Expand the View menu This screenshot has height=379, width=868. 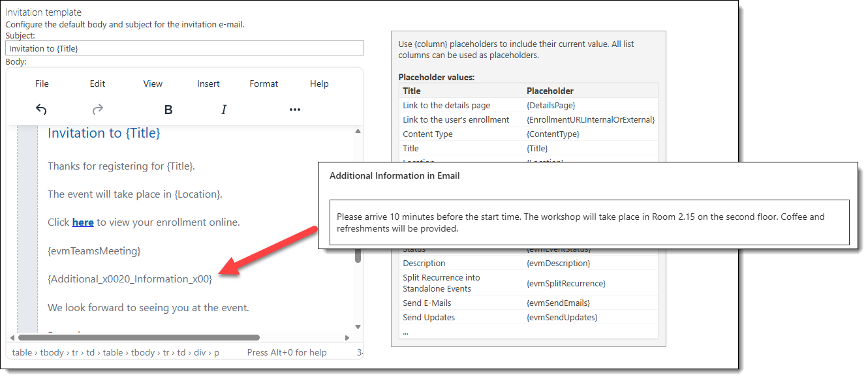click(x=153, y=83)
